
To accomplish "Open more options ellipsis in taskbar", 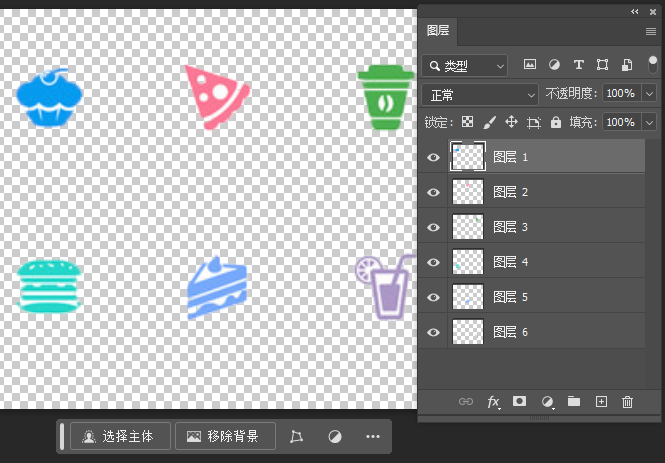I will point(373,436).
